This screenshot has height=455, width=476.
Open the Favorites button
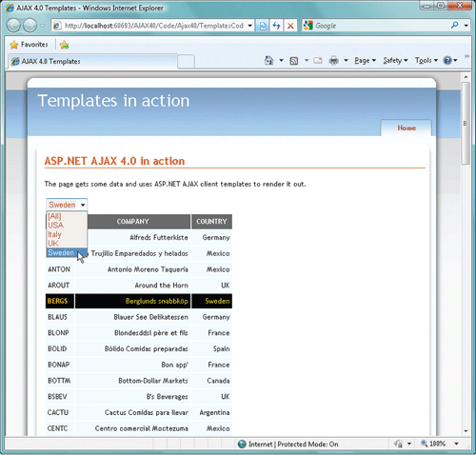pos(29,45)
